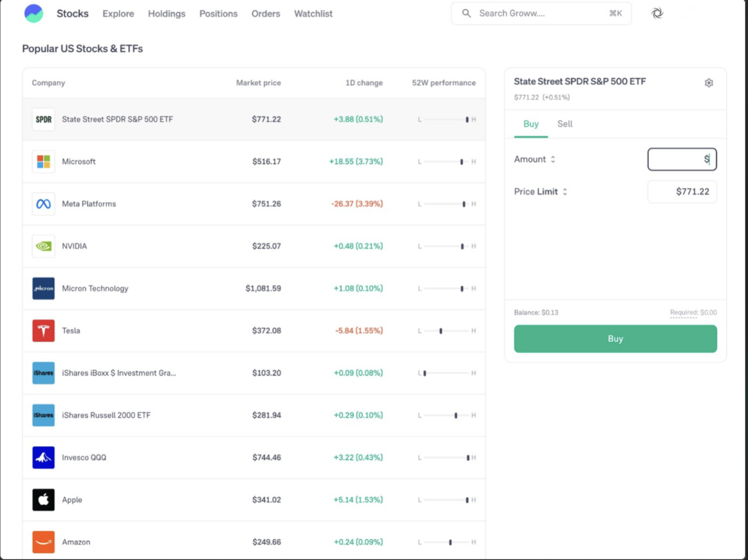Click Microsoft's 52W performance slider
This screenshot has height=560, width=748.
[x=447, y=162]
